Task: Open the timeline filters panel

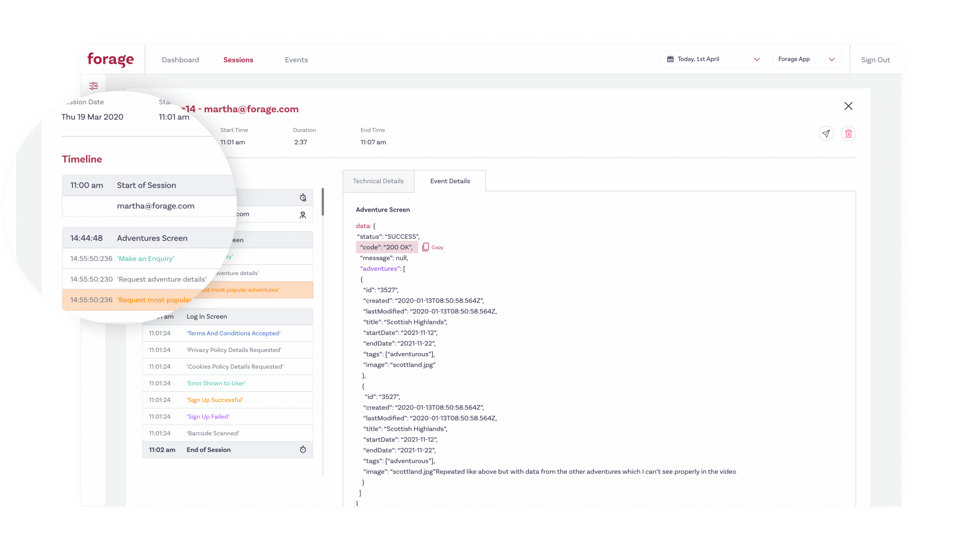Action: tap(93, 86)
